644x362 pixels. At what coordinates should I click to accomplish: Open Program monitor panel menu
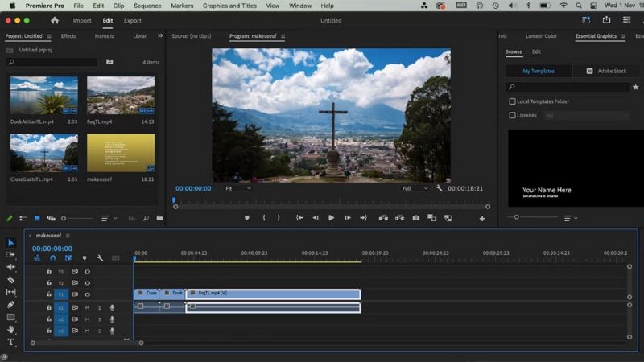(x=283, y=36)
